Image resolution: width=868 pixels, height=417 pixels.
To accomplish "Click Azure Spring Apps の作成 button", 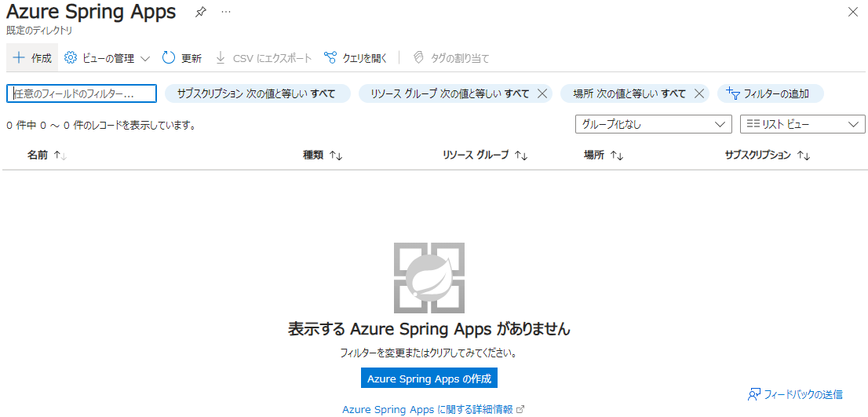I will pyautogui.click(x=429, y=379).
